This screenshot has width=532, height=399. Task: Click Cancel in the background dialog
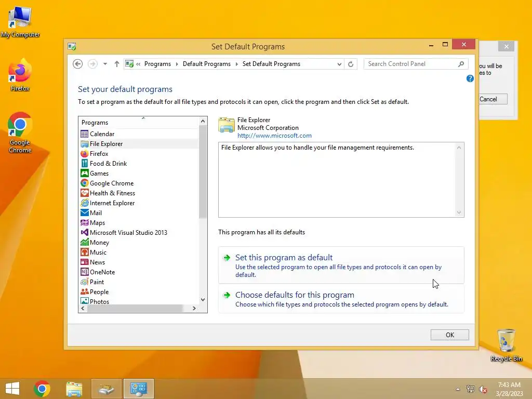(493, 99)
